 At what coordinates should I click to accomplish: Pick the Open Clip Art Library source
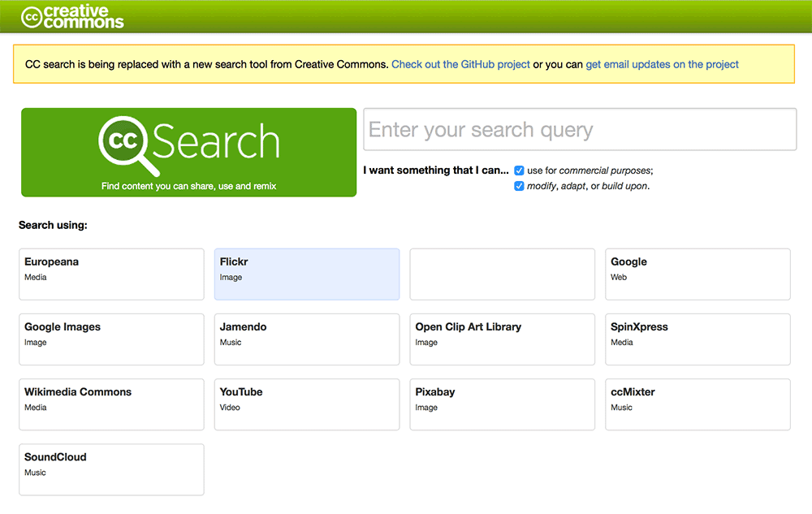click(503, 339)
